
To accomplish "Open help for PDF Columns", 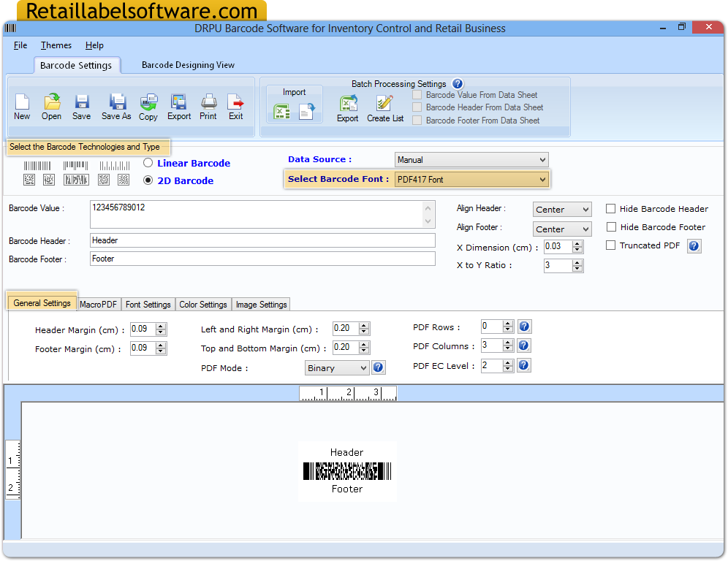I will (524, 346).
